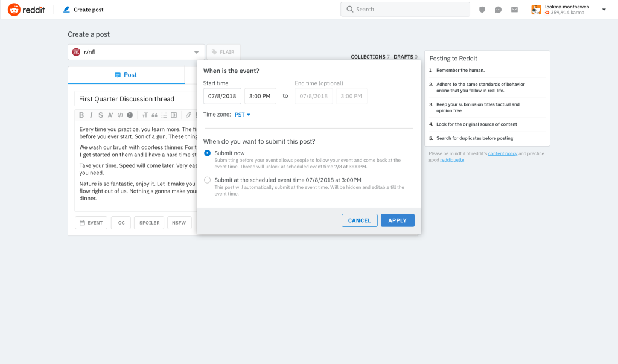Click the search magnifier icon
Viewport: 618px width, 364px height.
349,9
